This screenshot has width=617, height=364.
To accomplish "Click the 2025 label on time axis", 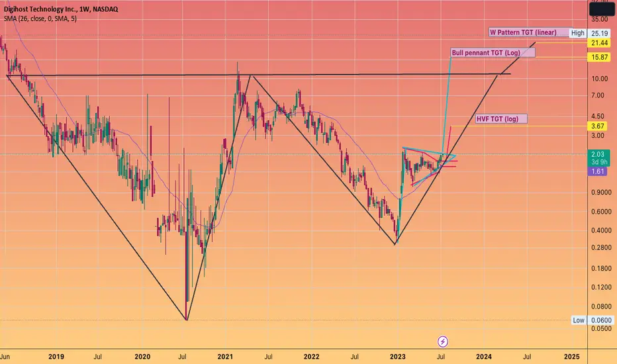I will click(x=572, y=357).
